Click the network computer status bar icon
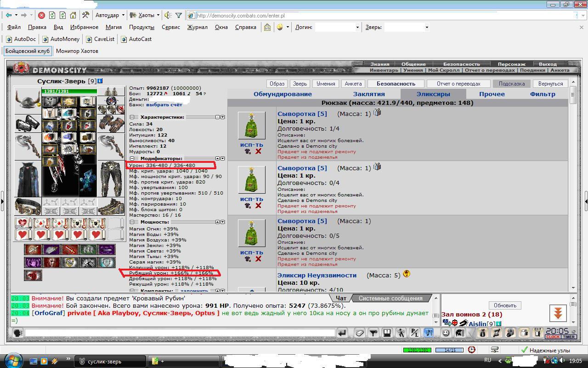588x368 pixels. coord(495,350)
